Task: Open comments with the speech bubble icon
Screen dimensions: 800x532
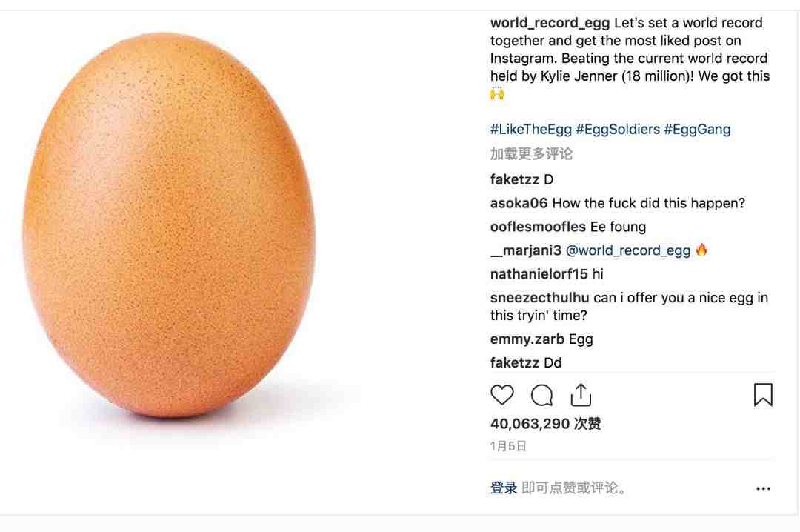Action: pyautogui.click(x=541, y=395)
